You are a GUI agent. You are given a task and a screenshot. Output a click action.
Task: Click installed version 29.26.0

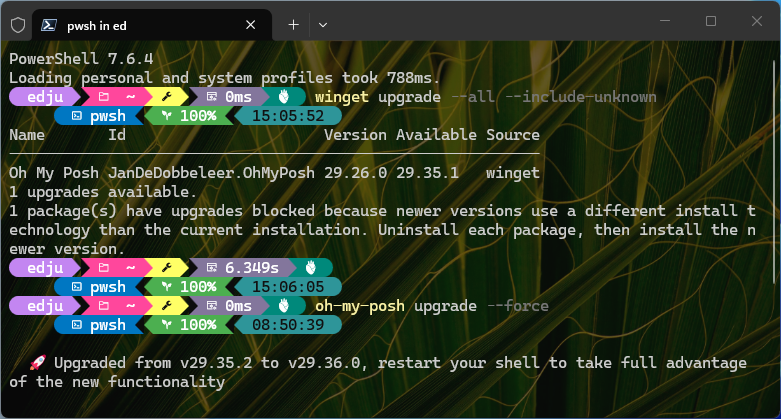[355, 173]
